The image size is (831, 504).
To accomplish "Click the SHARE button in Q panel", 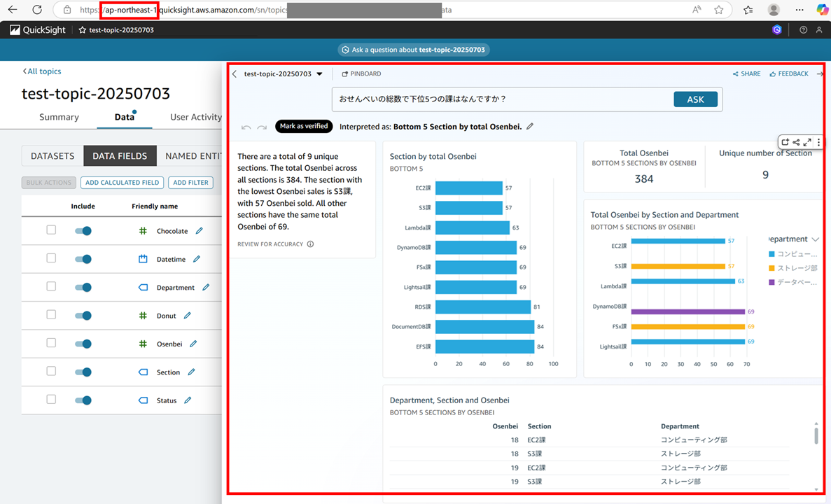I will pos(746,73).
